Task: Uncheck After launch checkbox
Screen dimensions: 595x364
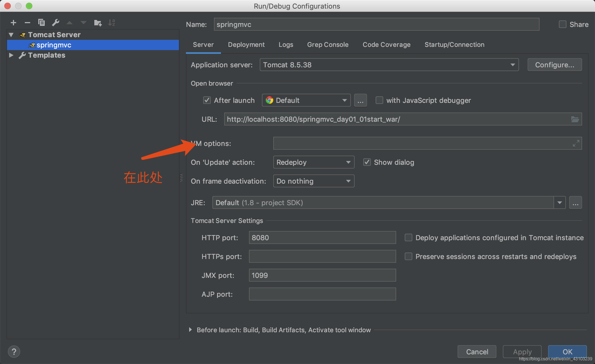Action: point(207,100)
